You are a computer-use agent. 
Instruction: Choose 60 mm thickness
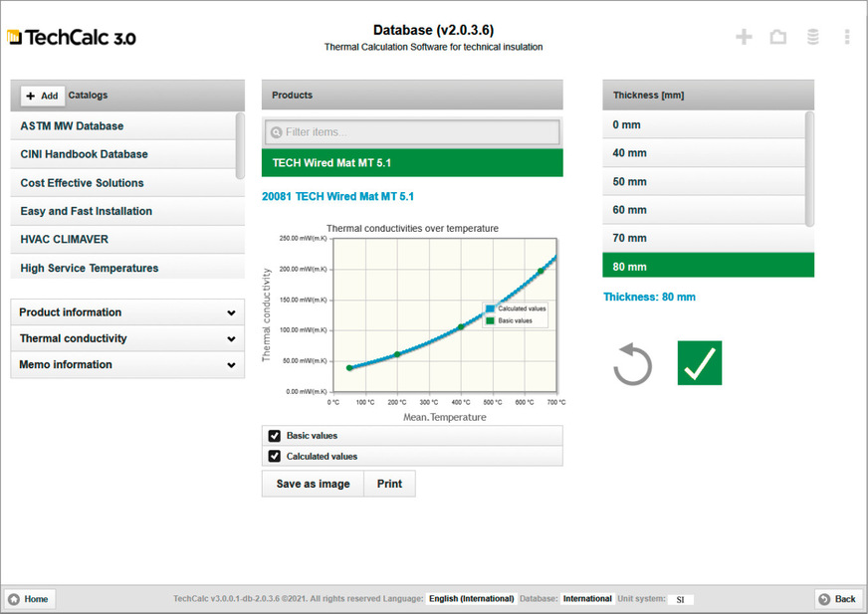[704, 210]
